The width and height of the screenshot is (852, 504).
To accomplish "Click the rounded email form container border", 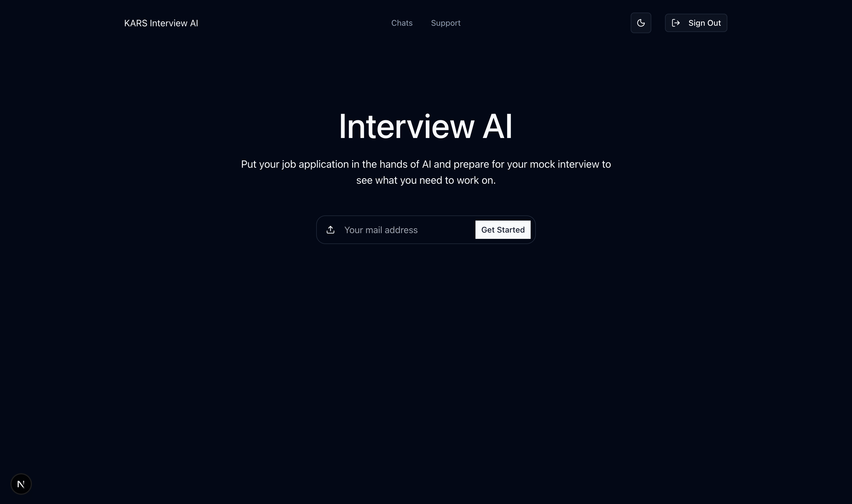I will pos(425,216).
